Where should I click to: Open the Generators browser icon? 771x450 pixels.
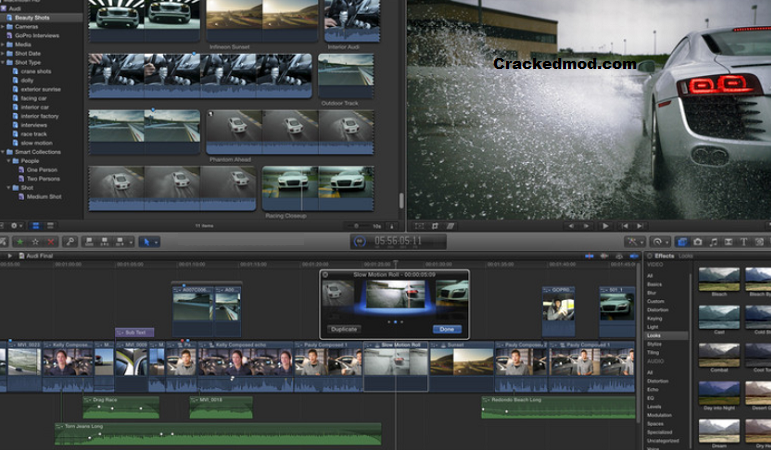[759, 241]
